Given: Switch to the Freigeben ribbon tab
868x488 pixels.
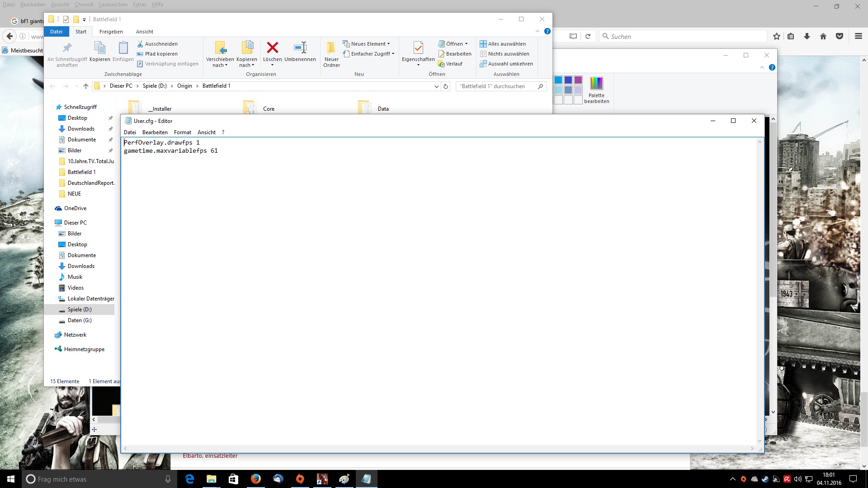Looking at the screenshot, I should [111, 32].
